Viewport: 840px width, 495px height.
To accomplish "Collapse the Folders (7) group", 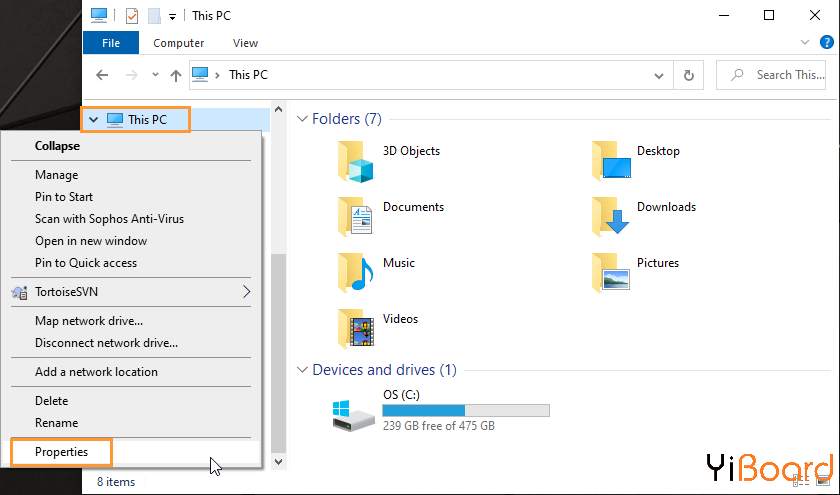I will pyautogui.click(x=303, y=118).
